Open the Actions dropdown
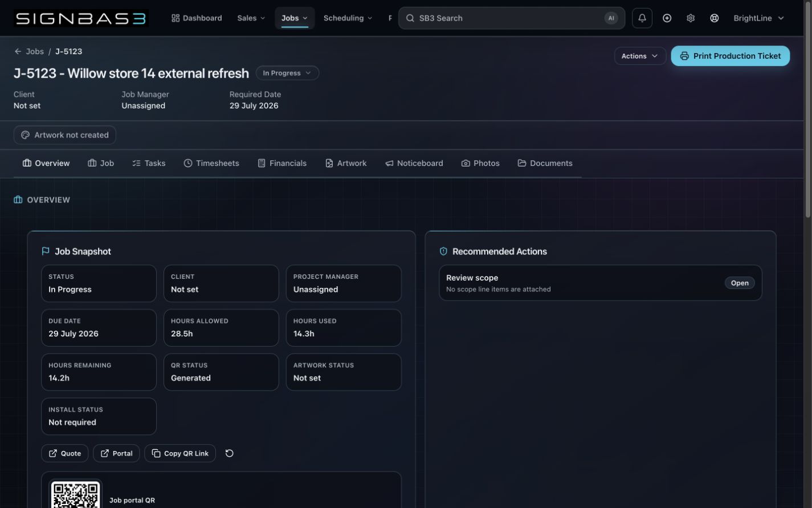This screenshot has height=508, width=812. point(640,56)
